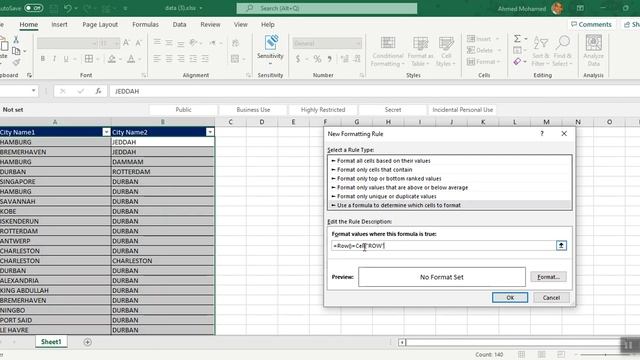Open the Help ribbon tab

click(268, 24)
